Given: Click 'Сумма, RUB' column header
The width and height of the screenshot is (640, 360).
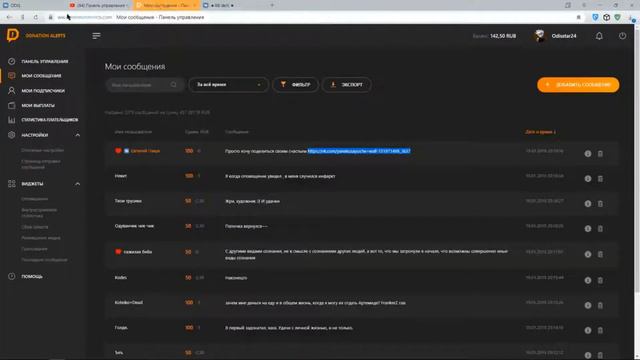Looking at the screenshot, I should 197,132.
